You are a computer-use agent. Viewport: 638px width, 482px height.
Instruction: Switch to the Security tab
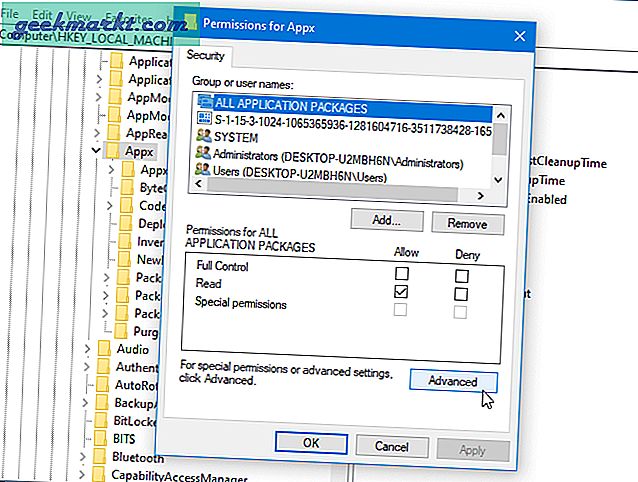[x=204, y=57]
